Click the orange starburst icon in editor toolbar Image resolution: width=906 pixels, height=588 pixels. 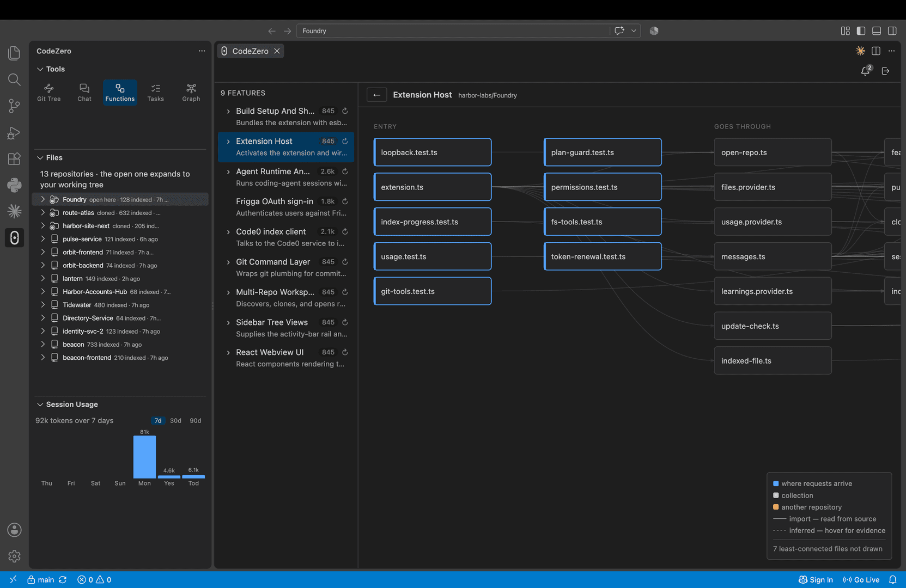(x=860, y=51)
